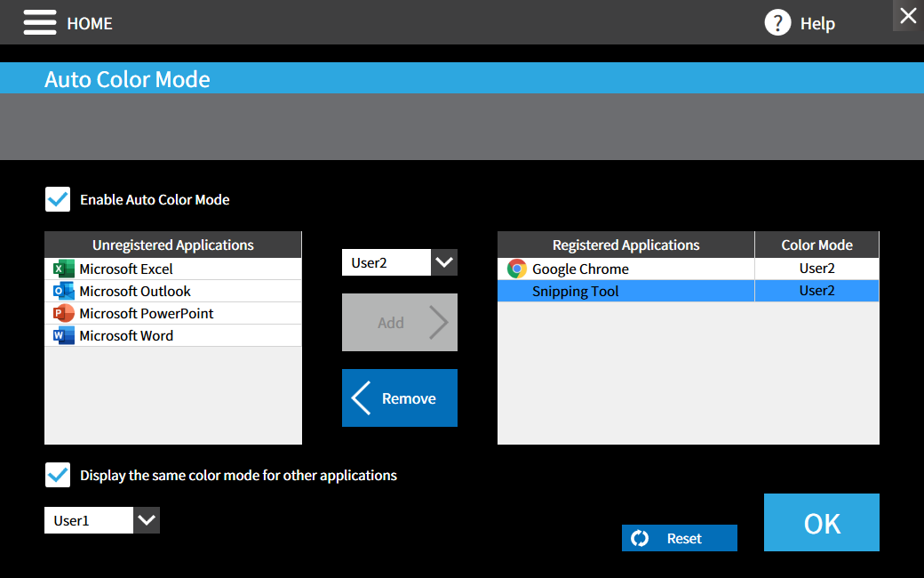
Task: Click Display the same color mode label text
Action: pyautogui.click(x=239, y=476)
